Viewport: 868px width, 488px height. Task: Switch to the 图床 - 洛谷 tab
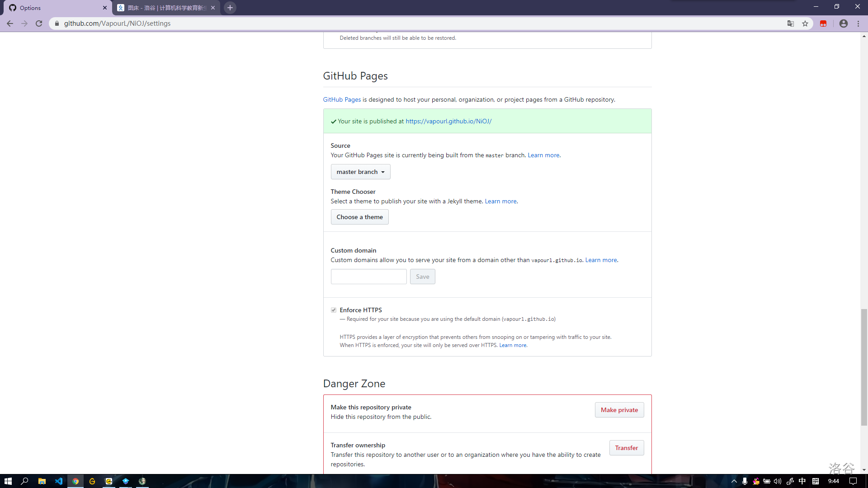click(166, 8)
